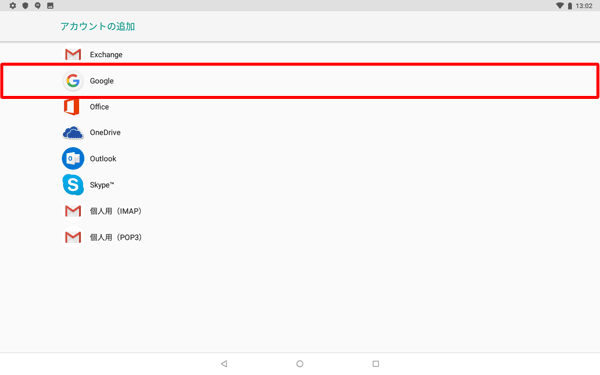Tap the battery status icon
This screenshot has height=375, width=600.
pyautogui.click(x=570, y=6)
